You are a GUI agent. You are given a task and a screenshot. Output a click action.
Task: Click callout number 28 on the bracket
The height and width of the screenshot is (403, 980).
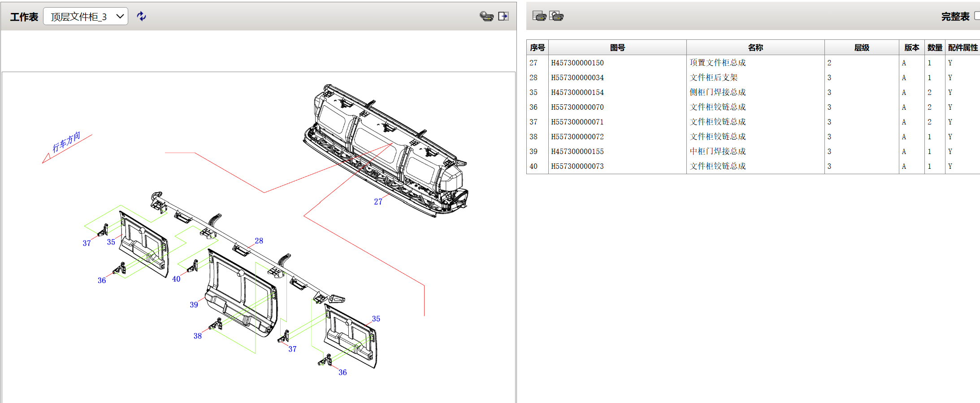click(259, 241)
